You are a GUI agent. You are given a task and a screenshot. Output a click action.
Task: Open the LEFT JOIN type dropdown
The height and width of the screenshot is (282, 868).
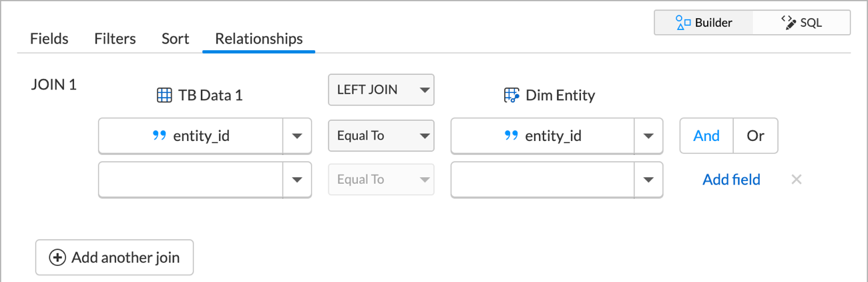pos(381,90)
